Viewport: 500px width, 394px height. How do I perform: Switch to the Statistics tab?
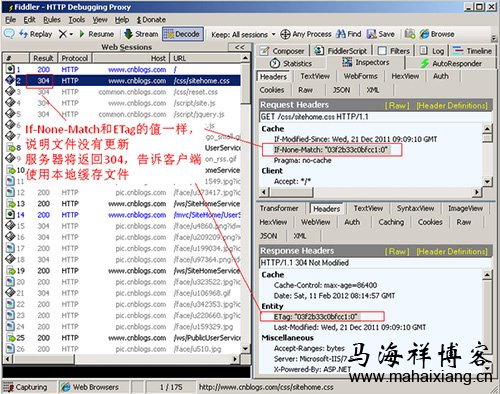pos(291,63)
